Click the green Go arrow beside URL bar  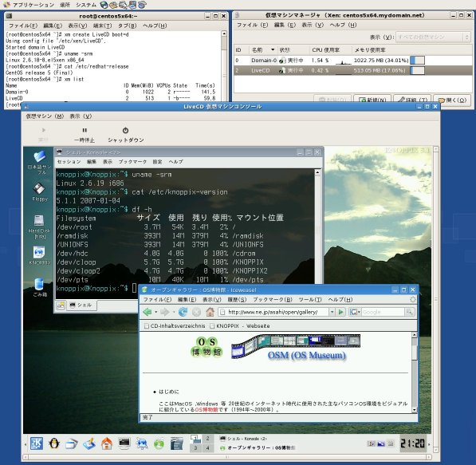click(x=341, y=312)
